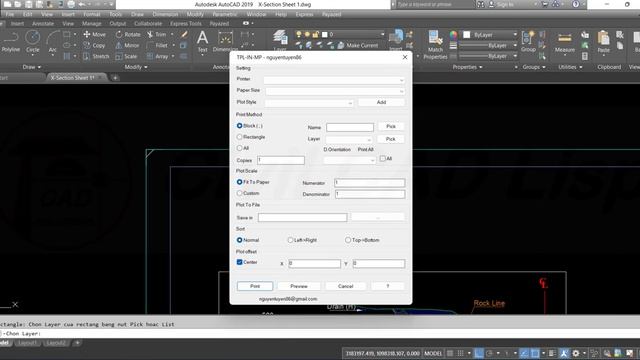
Task: Activate the Mirror tool
Action: tap(127, 45)
